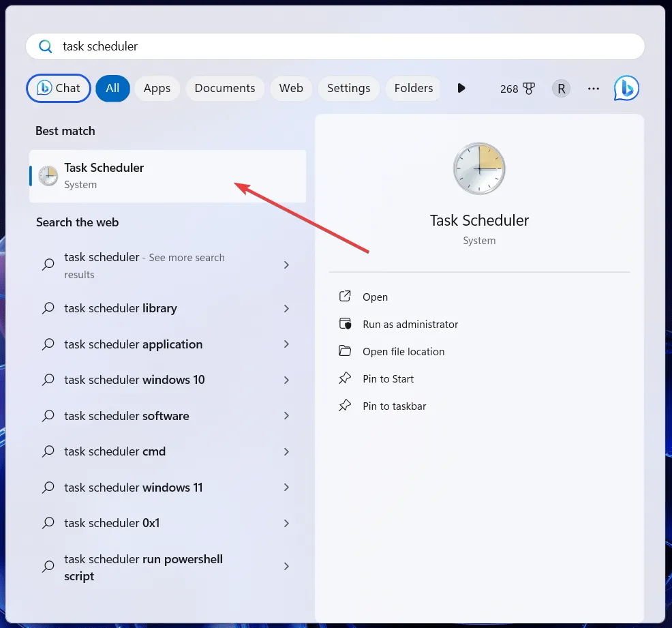The height and width of the screenshot is (628, 672).
Task: Expand chevron next to task scheduler 0x1
Action: tap(286, 524)
